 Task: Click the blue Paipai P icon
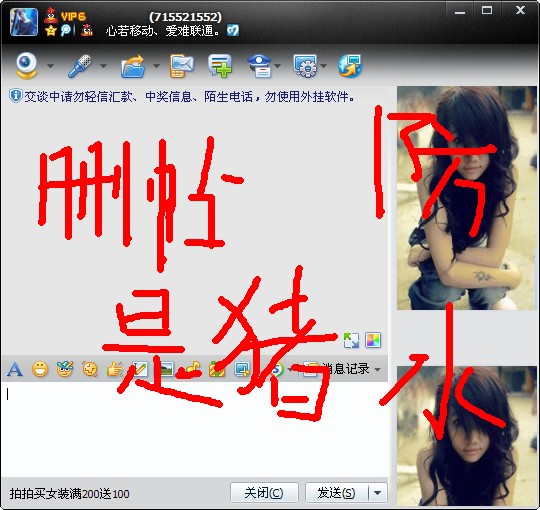65,31
